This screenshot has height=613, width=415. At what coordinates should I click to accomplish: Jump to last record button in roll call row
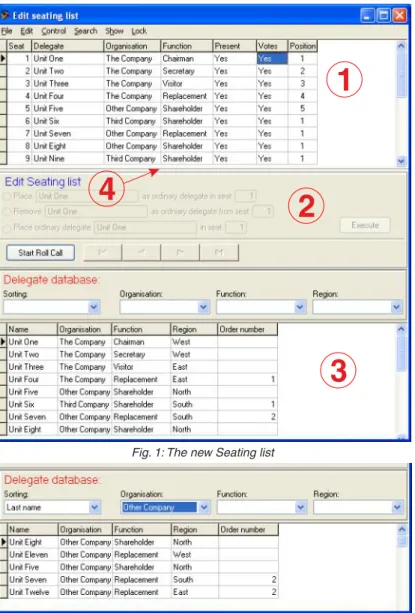[x=219, y=253]
